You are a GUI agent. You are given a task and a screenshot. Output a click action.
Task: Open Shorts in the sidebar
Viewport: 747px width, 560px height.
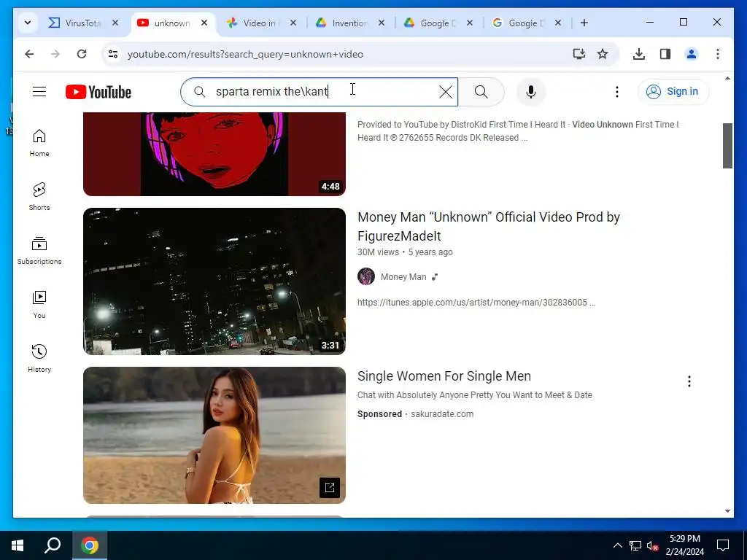click(x=39, y=197)
